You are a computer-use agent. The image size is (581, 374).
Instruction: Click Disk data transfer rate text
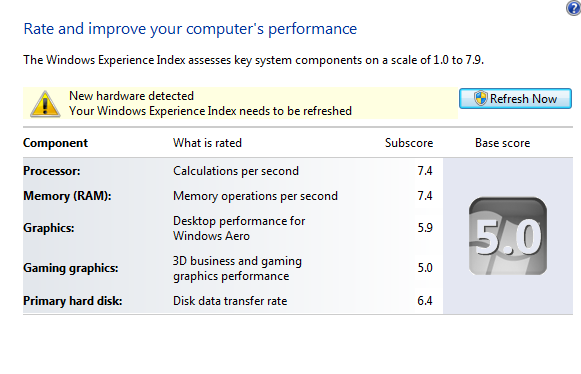[x=230, y=301]
